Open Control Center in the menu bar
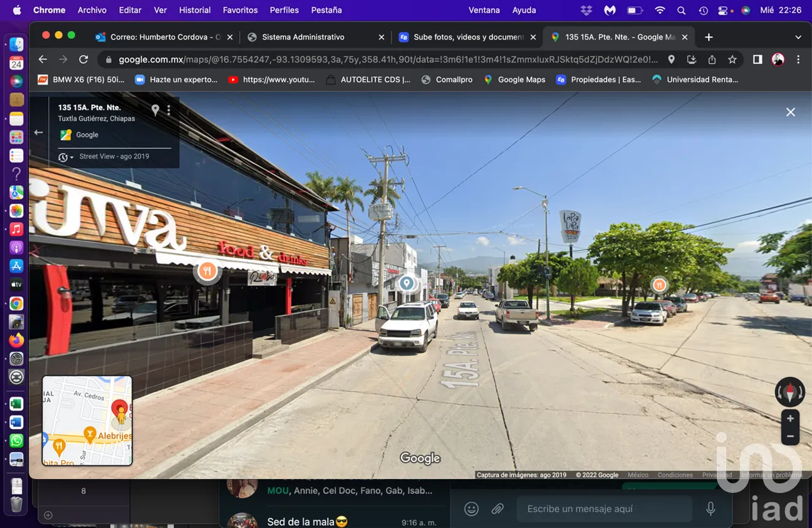 click(x=724, y=10)
